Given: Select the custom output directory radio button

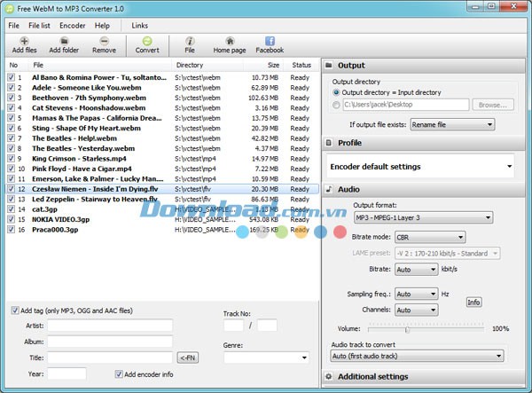Looking at the screenshot, I should [x=336, y=105].
